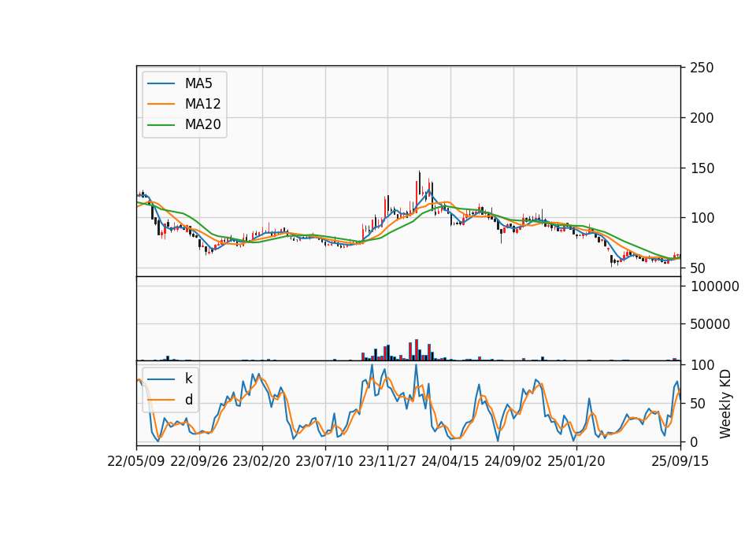Image resolution: width=756 pixels, height=543 pixels.
Task: Click the green MA20 legend line sample
Action: 161,124
